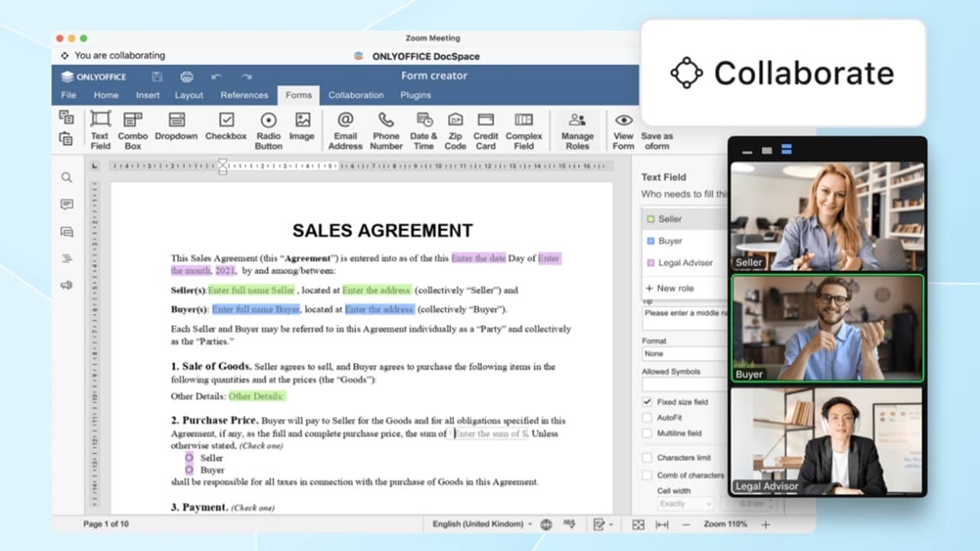Open the document language dropdown

(481, 523)
